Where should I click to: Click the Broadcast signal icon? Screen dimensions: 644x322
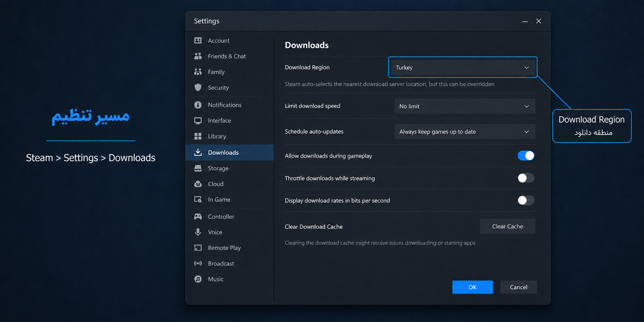tap(198, 263)
